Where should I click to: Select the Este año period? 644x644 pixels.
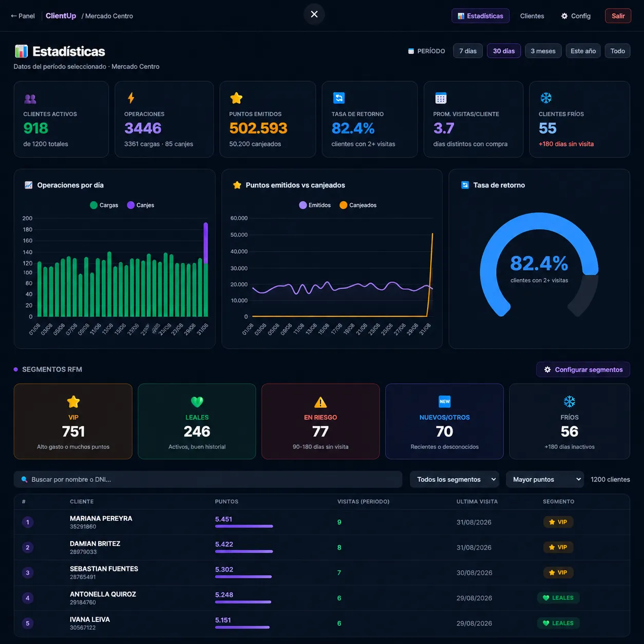(x=583, y=51)
